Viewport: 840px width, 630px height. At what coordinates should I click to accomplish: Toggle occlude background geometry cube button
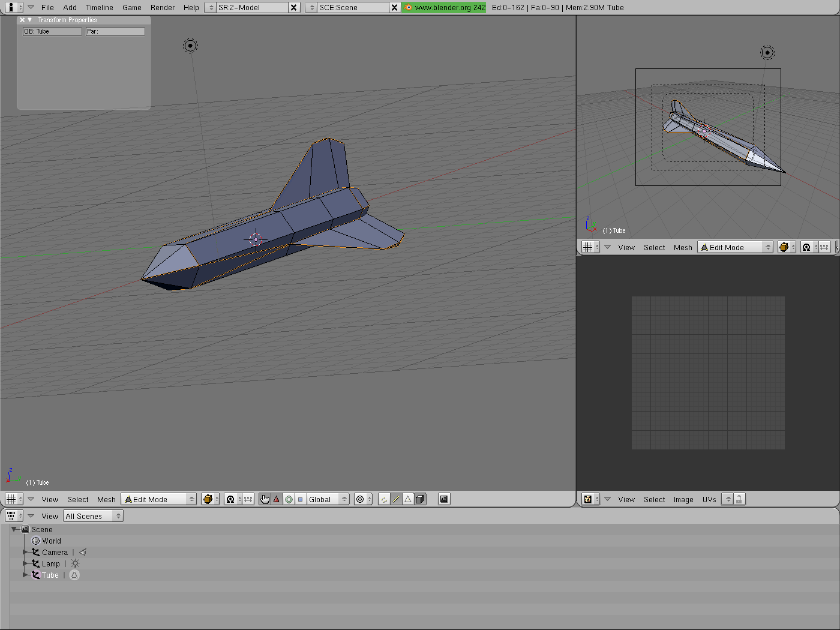pos(420,499)
